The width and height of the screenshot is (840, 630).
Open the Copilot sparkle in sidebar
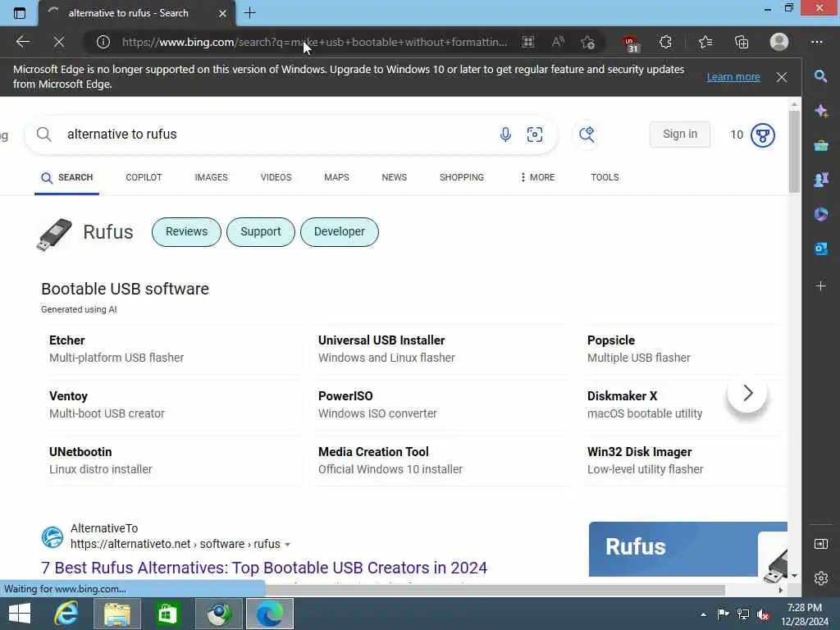[820, 111]
